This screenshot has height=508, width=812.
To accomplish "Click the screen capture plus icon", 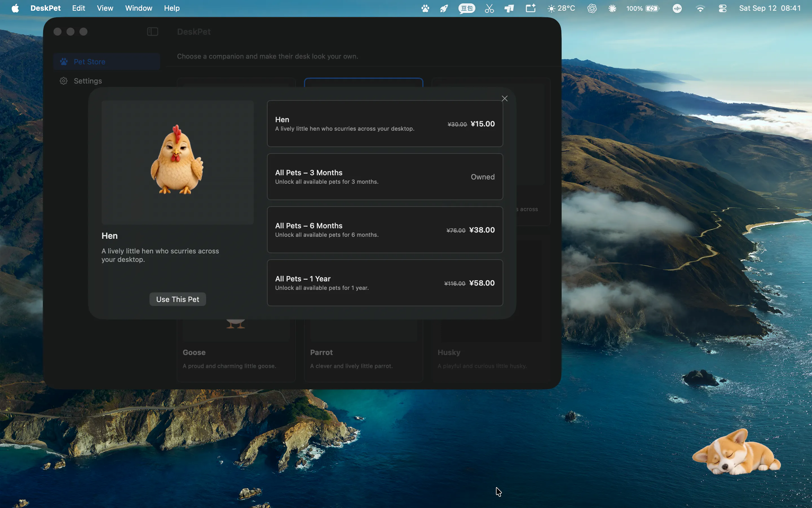I will pyautogui.click(x=531, y=8).
